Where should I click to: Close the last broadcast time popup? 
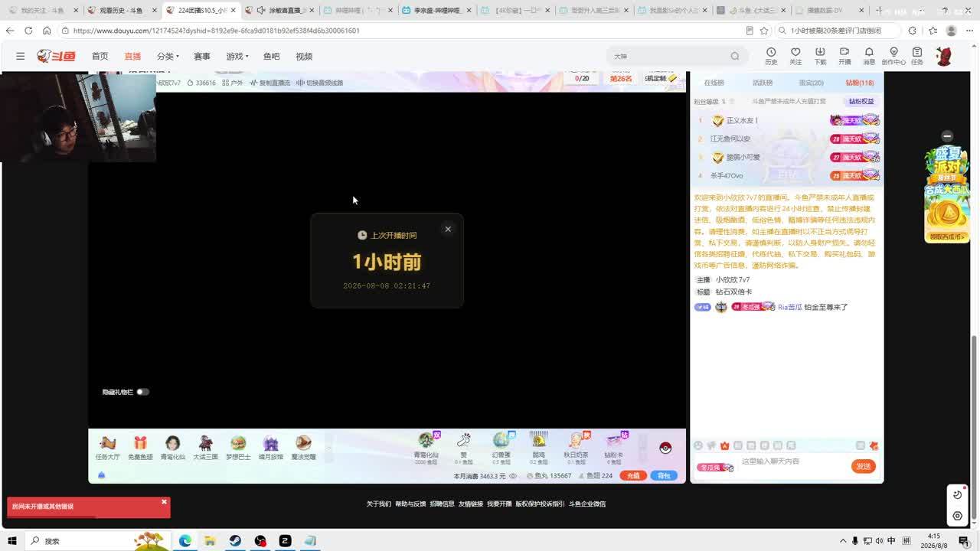[448, 229]
